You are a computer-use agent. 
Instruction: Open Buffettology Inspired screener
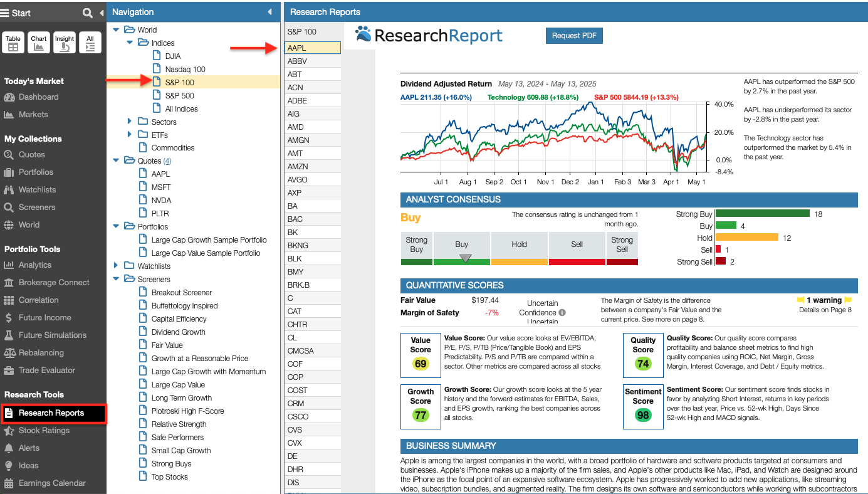[184, 306]
